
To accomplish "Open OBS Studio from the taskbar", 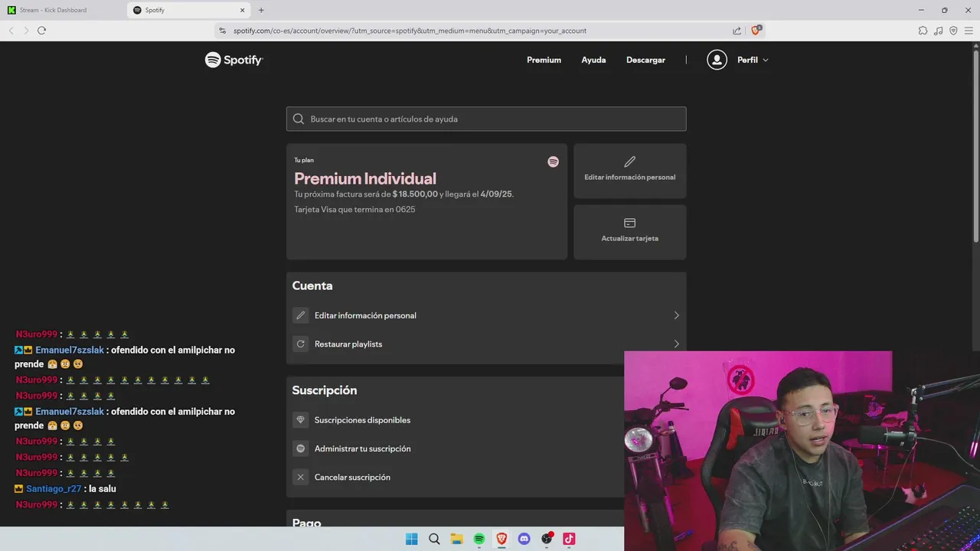I will (x=547, y=539).
